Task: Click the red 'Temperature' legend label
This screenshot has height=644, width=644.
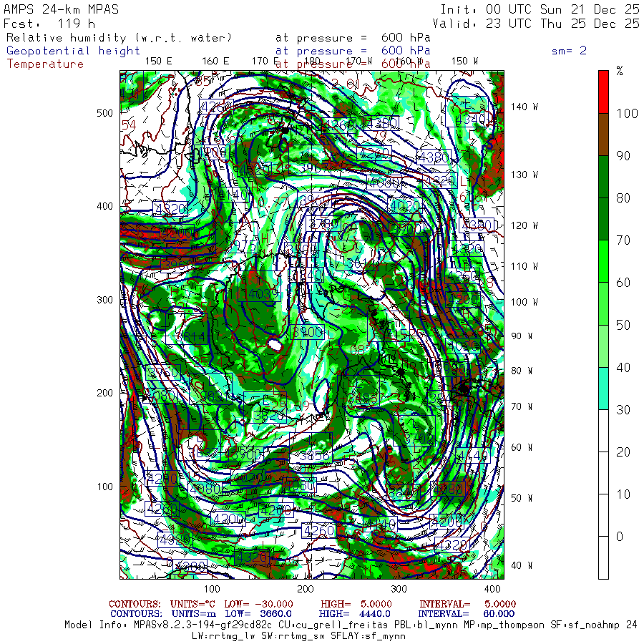Action: coord(45,64)
